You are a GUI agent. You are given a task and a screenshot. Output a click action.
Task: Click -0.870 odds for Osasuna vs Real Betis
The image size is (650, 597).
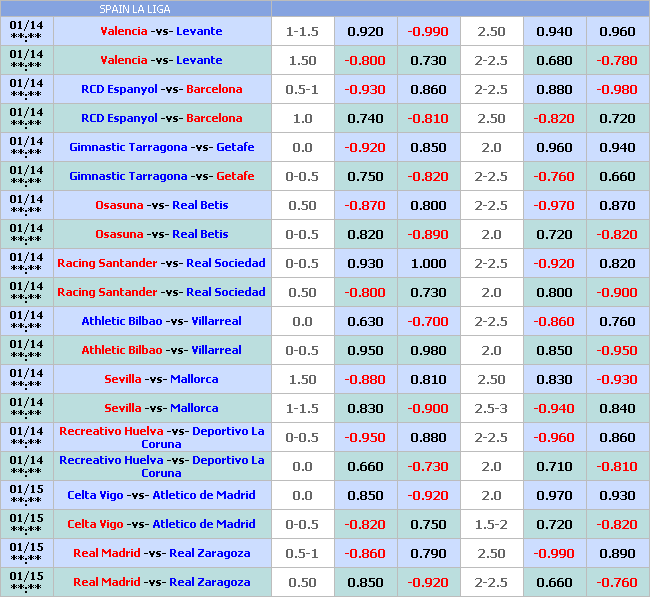coord(365,205)
